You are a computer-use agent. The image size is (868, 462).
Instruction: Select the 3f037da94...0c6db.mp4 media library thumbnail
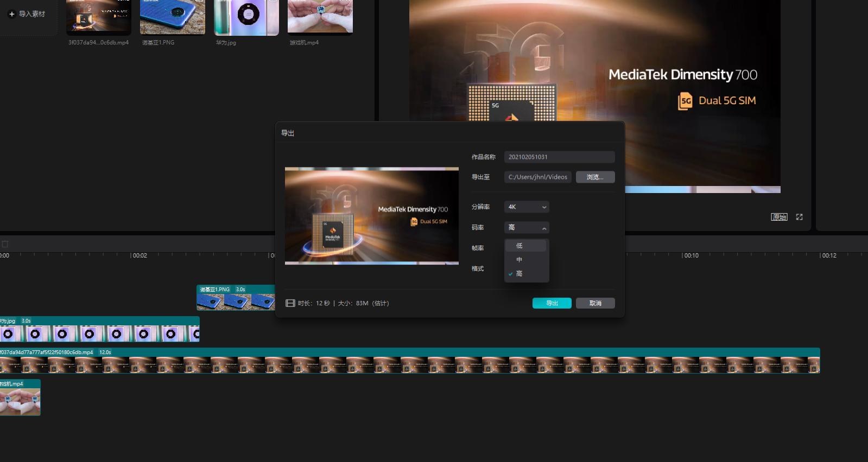(x=99, y=17)
